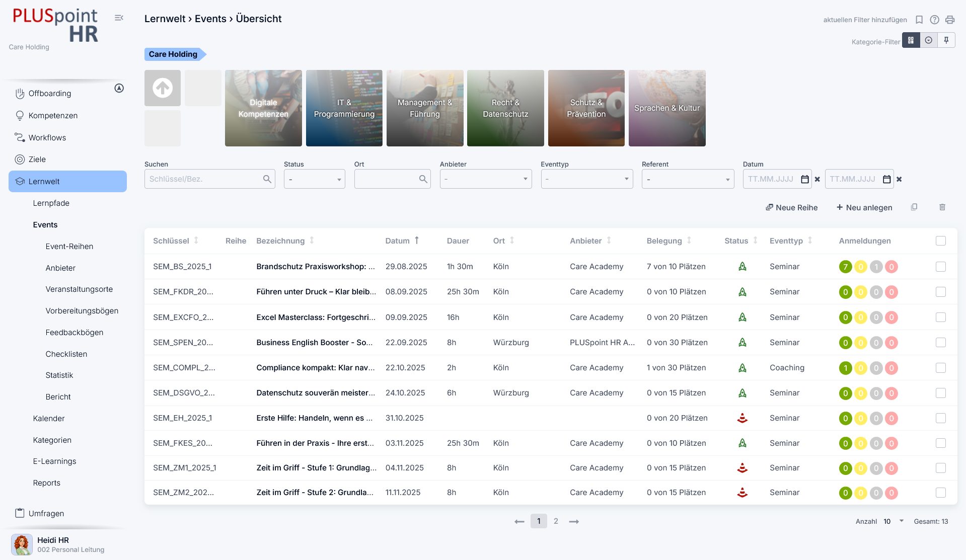The height and width of the screenshot is (560, 966).
Task: Collapse the sidebar menu icon
Action: click(x=119, y=18)
